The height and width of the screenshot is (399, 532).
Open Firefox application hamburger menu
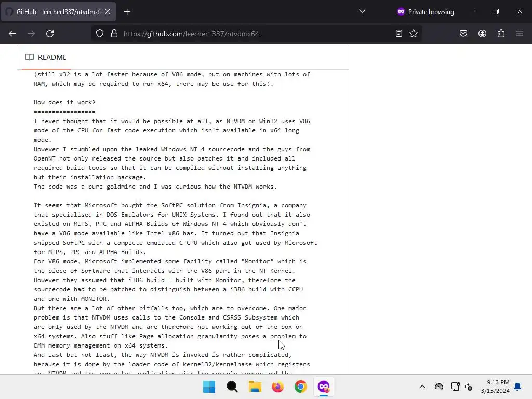coord(520,33)
